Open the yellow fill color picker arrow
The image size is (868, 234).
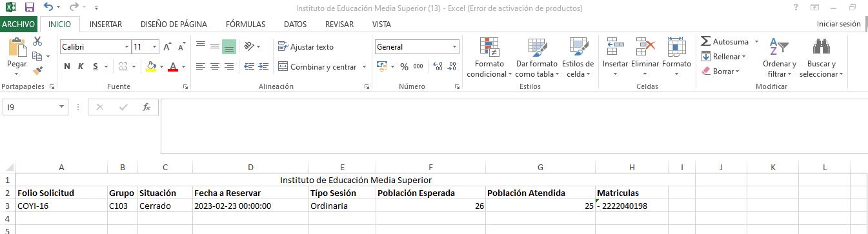tap(161, 66)
